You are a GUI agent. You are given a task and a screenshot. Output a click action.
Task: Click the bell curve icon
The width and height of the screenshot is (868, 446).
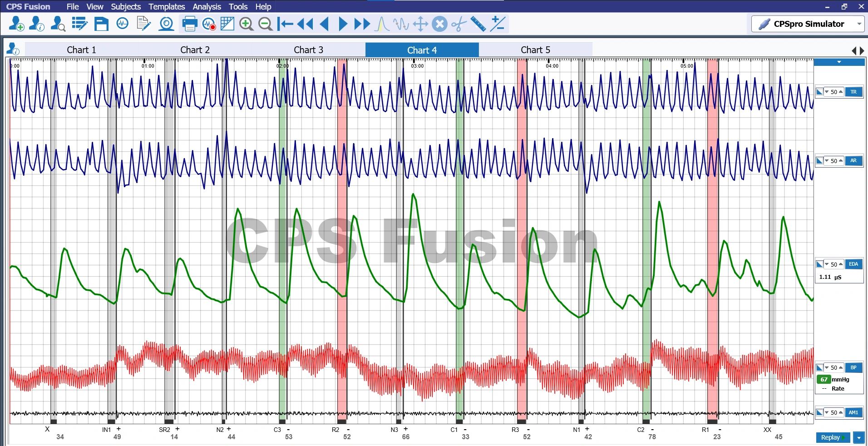(381, 24)
